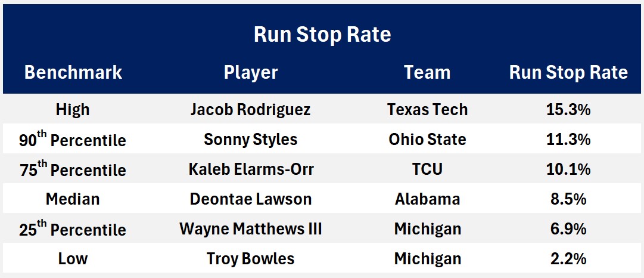Select the 2.2% rate value
The height and width of the screenshot is (278, 644).
tap(568, 259)
